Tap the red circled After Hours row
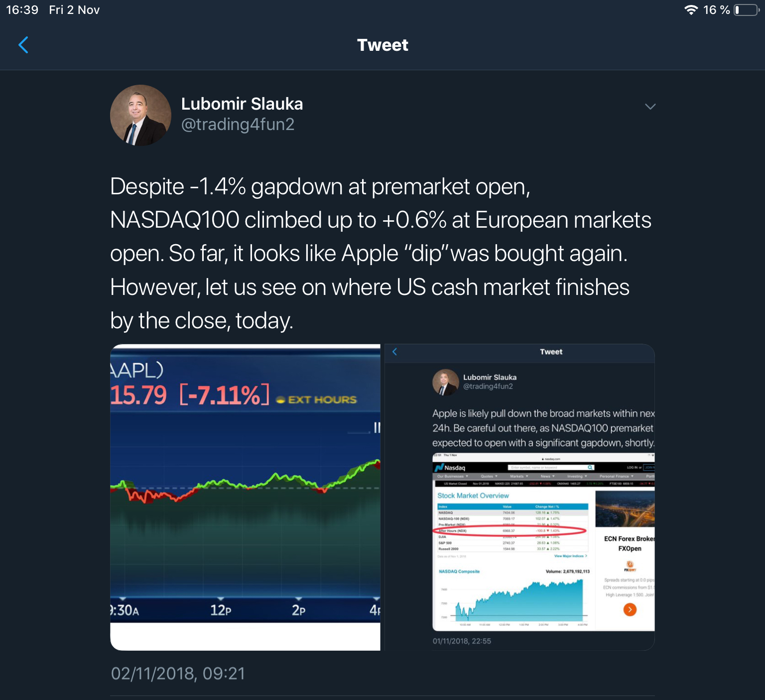765x700 pixels. pyautogui.click(x=511, y=531)
